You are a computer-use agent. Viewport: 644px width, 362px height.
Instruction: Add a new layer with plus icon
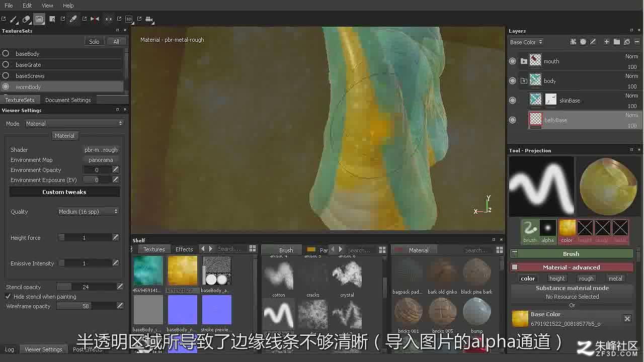click(607, 42)
